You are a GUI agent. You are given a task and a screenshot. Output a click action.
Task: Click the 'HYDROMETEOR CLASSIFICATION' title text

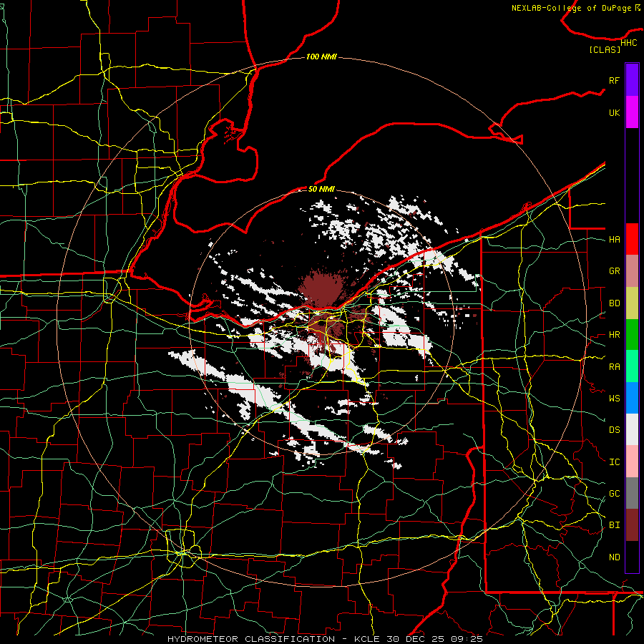[x=251, y=639]
